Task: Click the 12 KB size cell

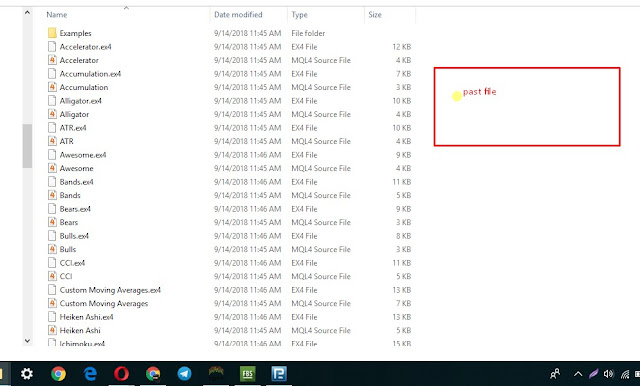Action: coord(402,47)
